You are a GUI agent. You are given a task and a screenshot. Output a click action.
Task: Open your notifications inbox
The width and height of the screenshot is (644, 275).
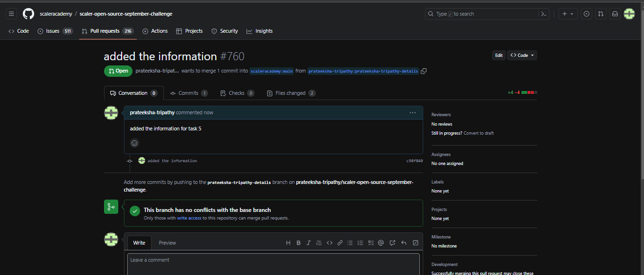[x=615, y=14]
